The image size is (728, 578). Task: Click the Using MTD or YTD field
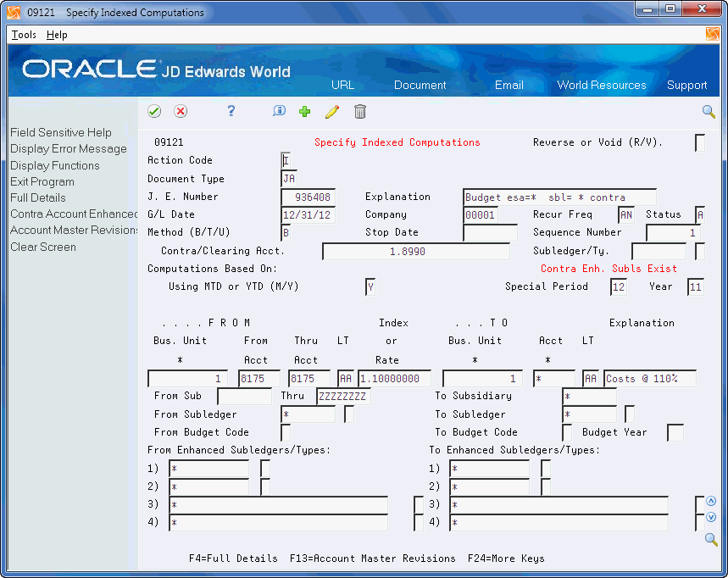point(370,287)
